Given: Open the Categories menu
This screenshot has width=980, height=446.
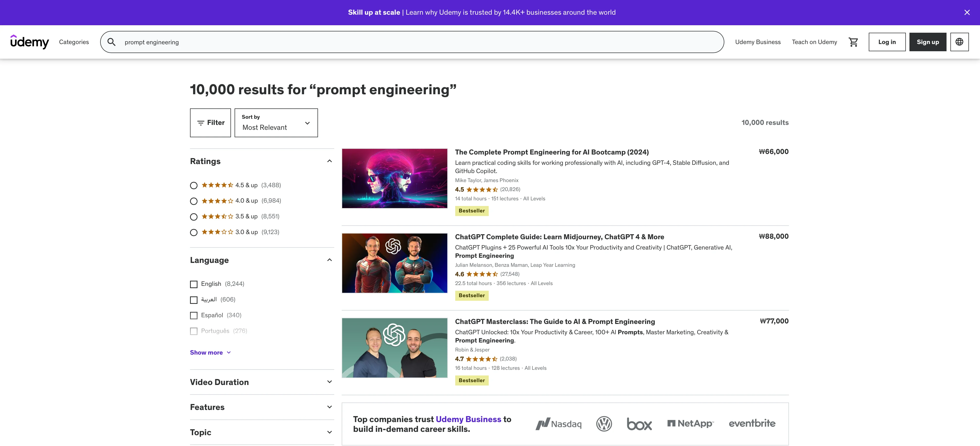Looking at the screenshot, I should [74, 42].
